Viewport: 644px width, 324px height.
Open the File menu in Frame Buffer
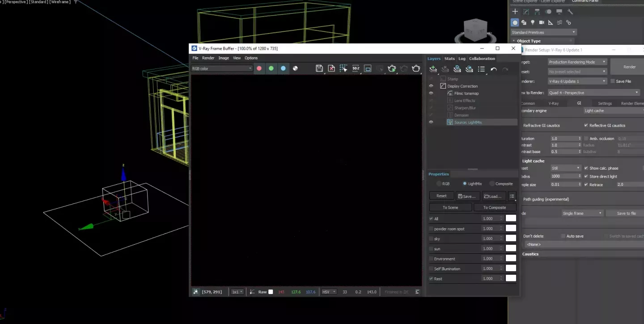coord(195,58)
